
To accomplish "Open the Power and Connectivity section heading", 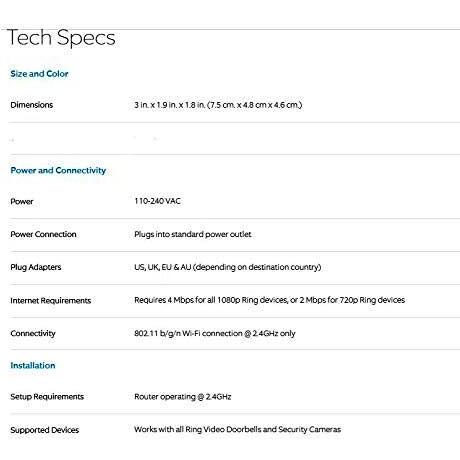I will 58,170.
